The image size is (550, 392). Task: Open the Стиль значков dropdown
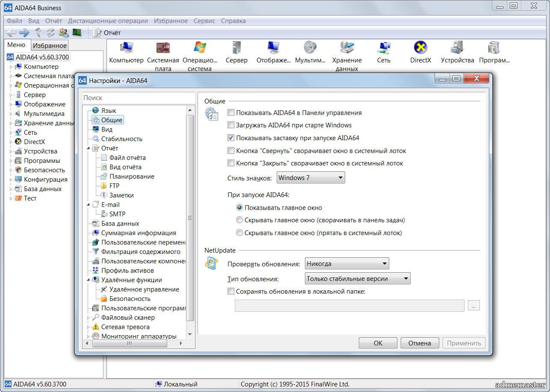pos(310,178)
